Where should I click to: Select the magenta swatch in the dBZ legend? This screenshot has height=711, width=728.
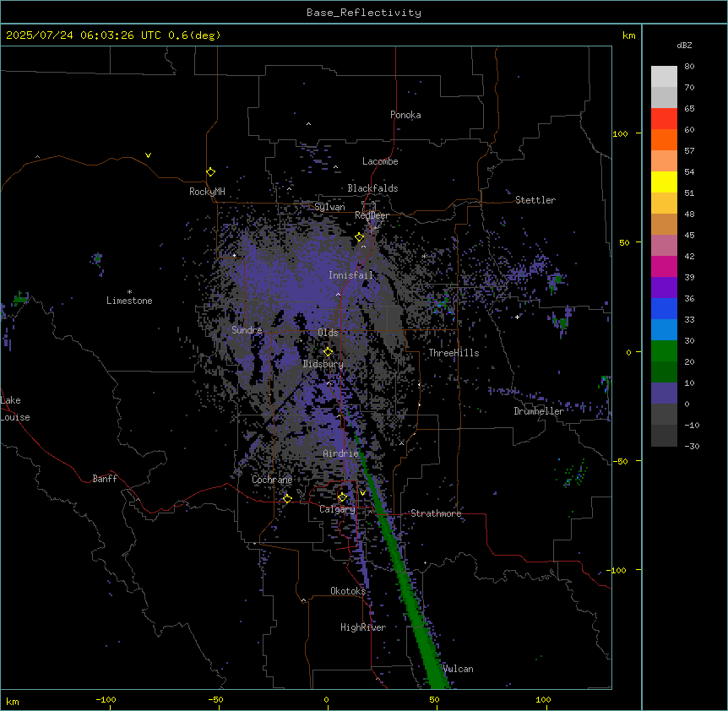[664, 266]
